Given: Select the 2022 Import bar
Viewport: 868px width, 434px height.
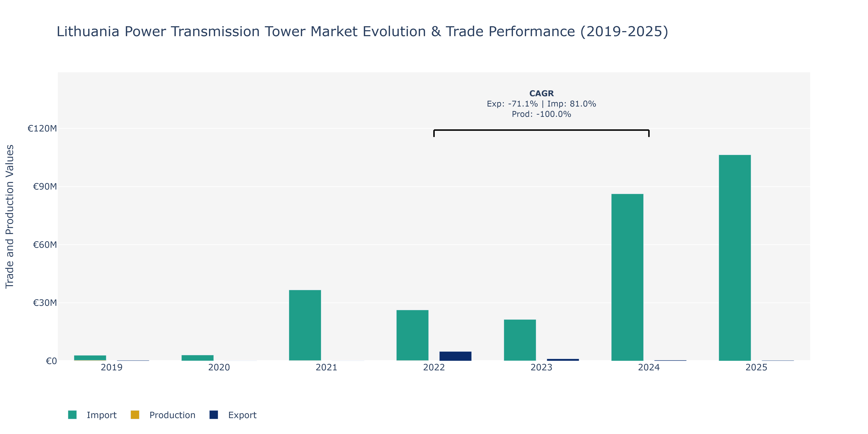Looking at the screenshot, I should (412, 335).
